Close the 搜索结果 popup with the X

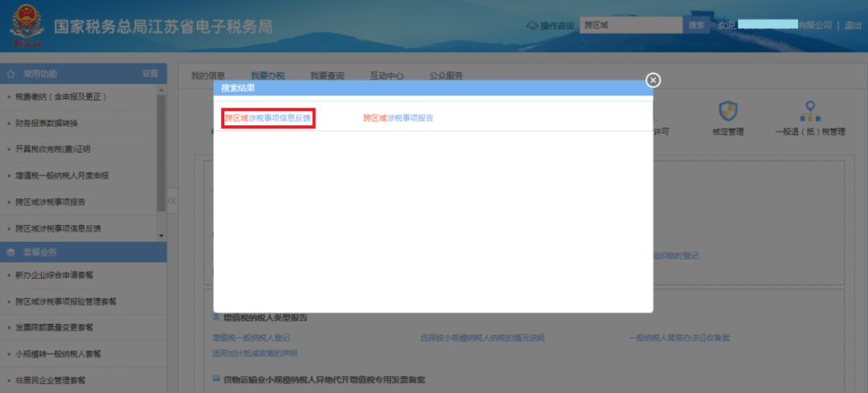click(x=653, y=80)
